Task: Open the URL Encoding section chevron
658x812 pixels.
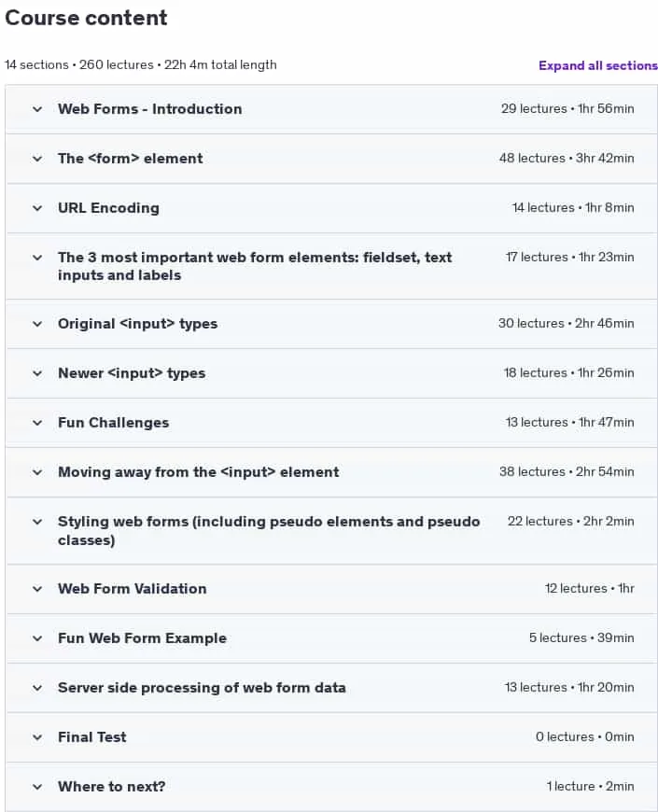Action: 37,208
